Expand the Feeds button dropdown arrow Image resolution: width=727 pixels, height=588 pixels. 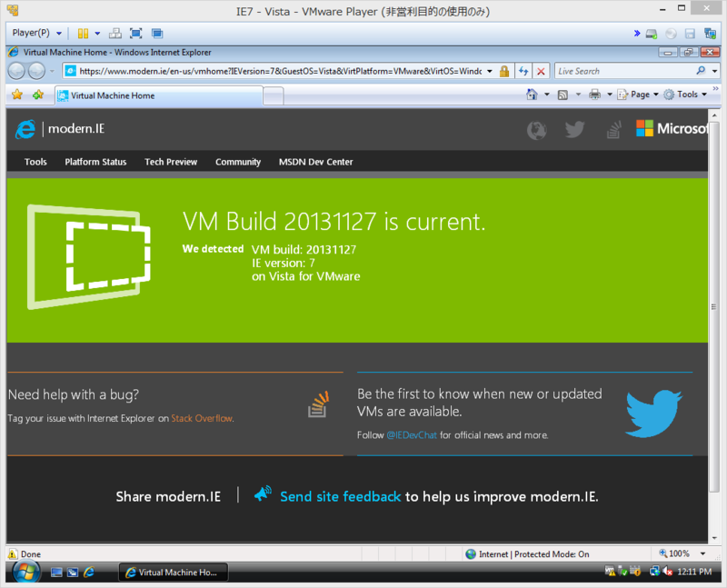[x=578, y=95]
